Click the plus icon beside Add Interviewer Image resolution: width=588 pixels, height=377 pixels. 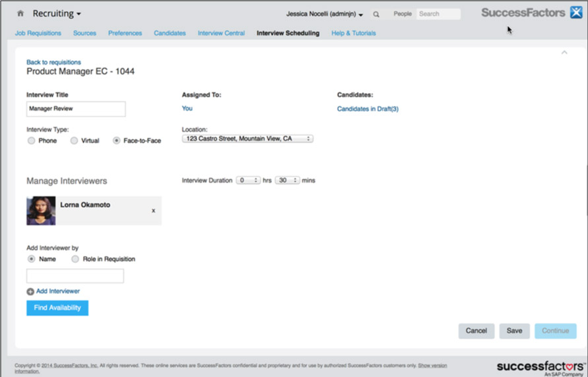click(30, 291)
